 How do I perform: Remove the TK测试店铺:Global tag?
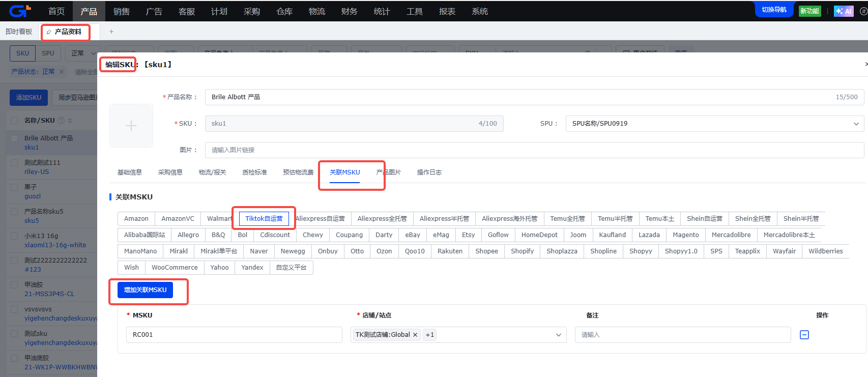pos(415,335)
